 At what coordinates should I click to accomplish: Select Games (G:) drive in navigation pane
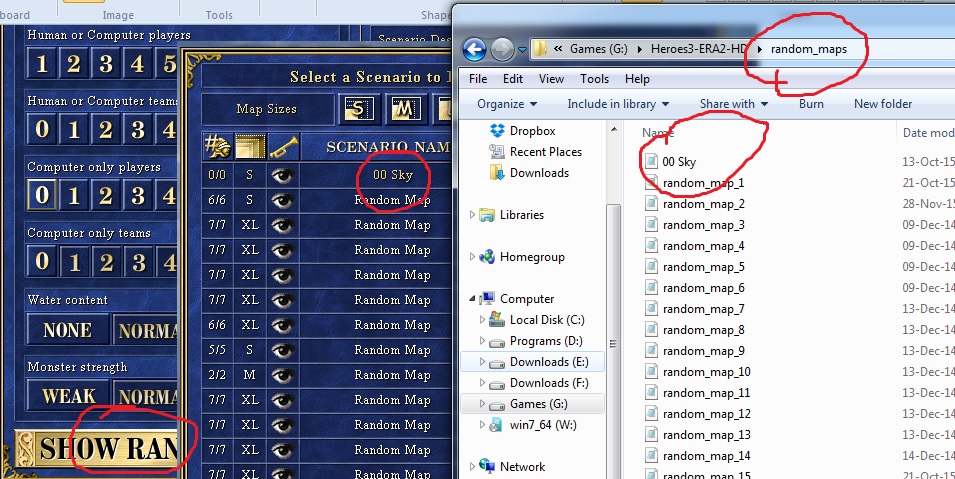(538, 404)
